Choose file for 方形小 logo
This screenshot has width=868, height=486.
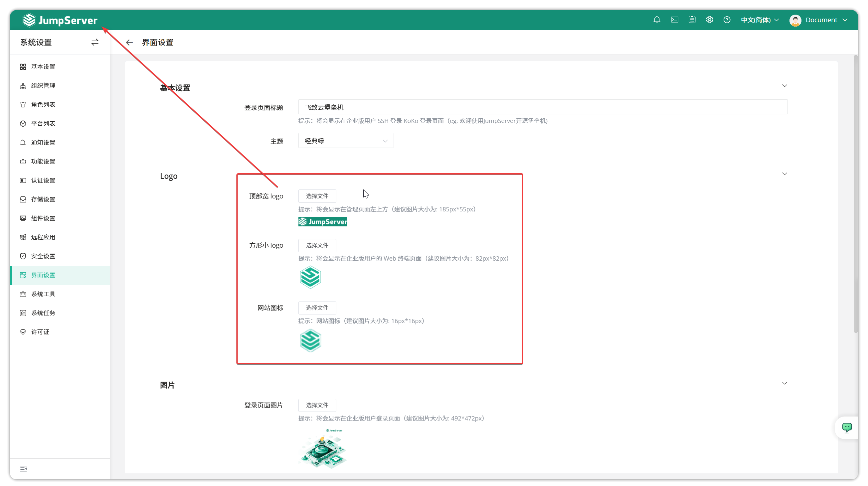pos(317,245)
